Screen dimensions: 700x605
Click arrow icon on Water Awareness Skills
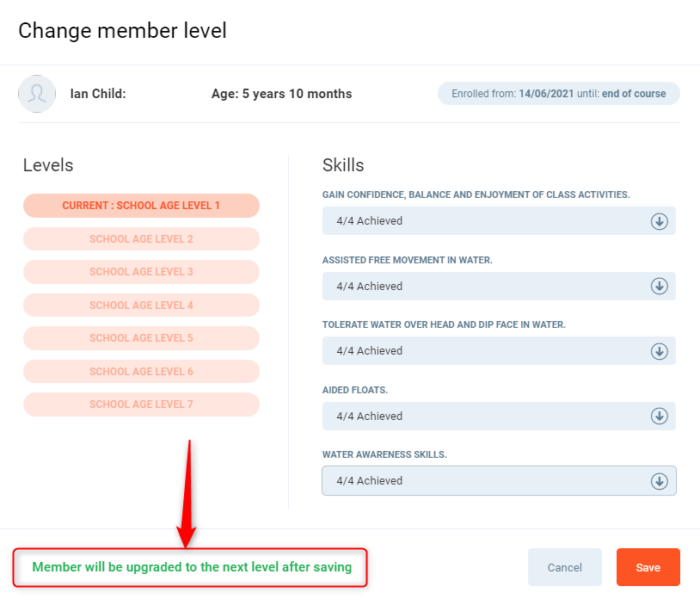pyautogui.click(x=660, y=481)
